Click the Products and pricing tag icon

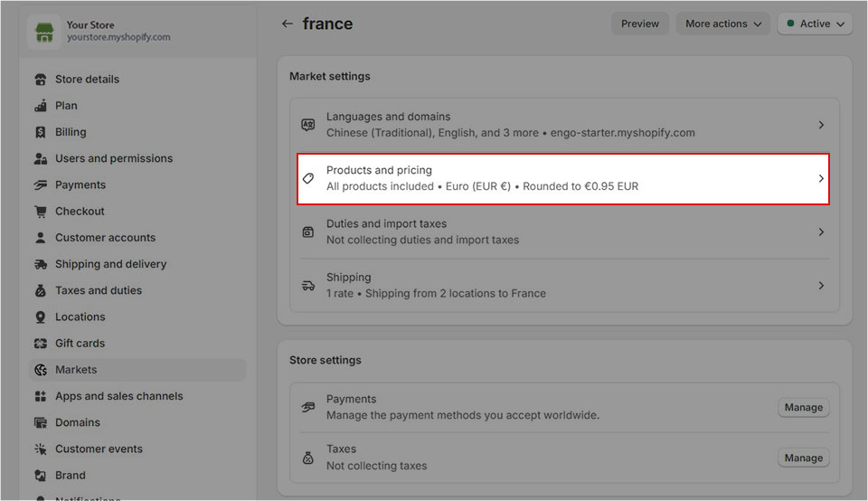pos(308,179)
